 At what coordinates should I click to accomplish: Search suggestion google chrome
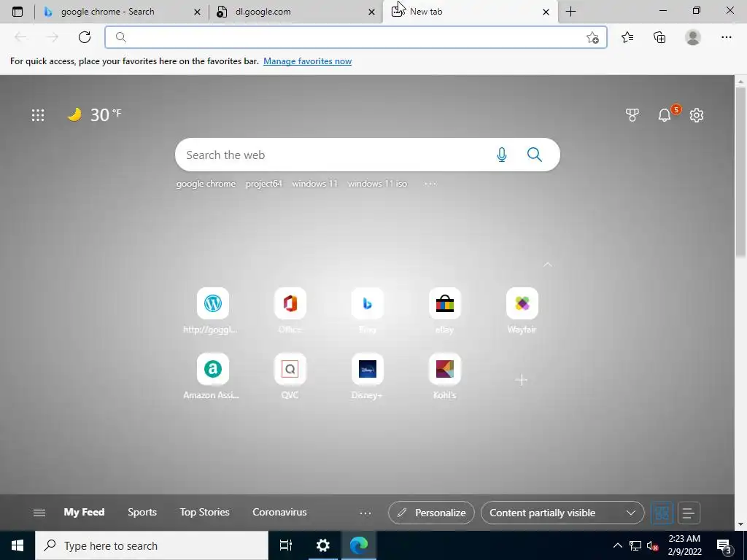click(206, 184)
